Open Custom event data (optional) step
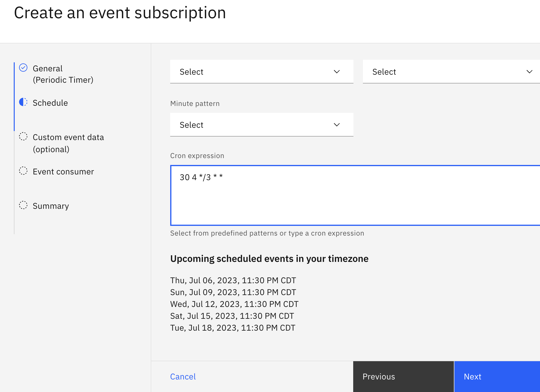540x392 pixels. (x=68, y=143)
